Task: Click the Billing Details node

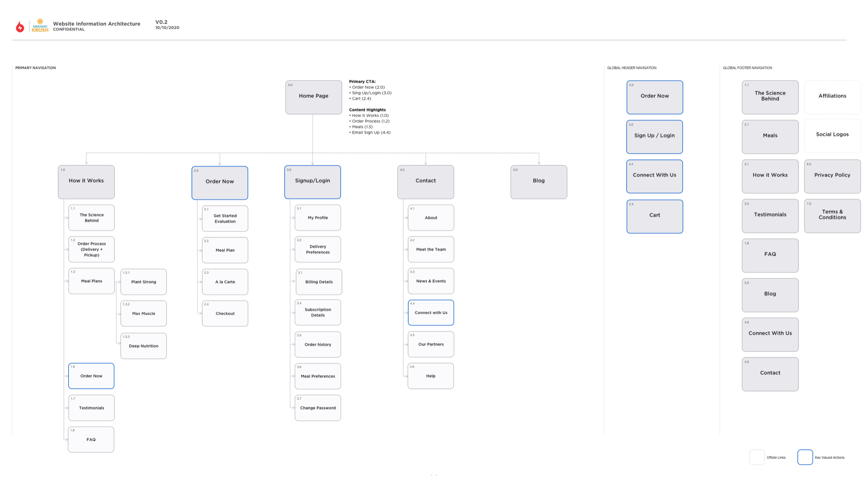Action: (319, 282)
